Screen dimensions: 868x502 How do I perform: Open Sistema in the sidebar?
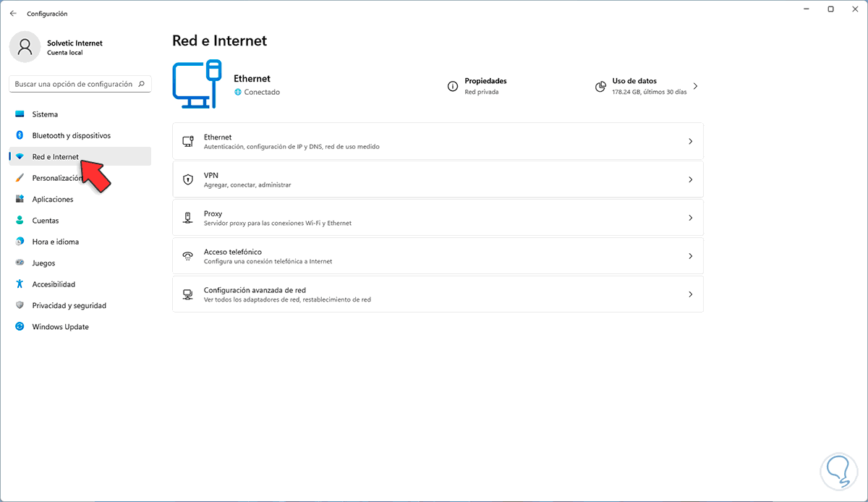click(80, 114)
